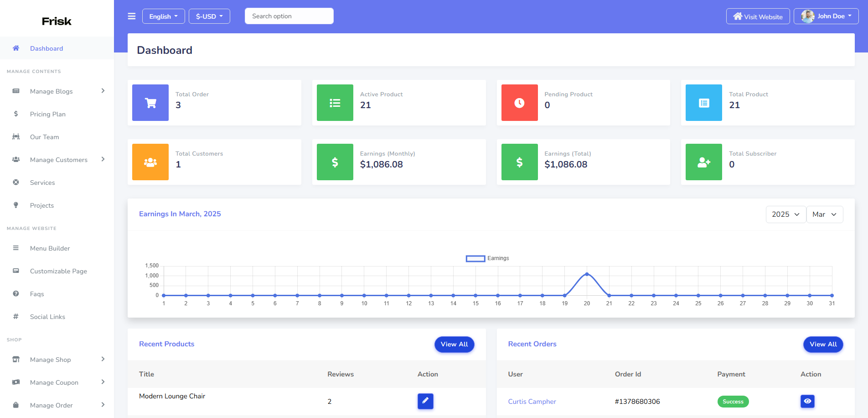The width and height of the screenshot is (868, 418).
Task: Click the shopping cart Total Order icon
Action: tap(150, 103)
